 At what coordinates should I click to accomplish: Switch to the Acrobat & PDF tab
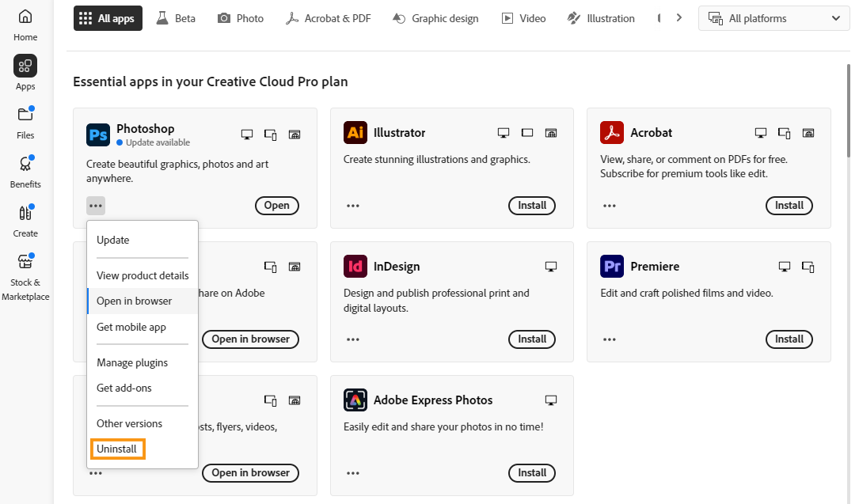click(328, 18)
